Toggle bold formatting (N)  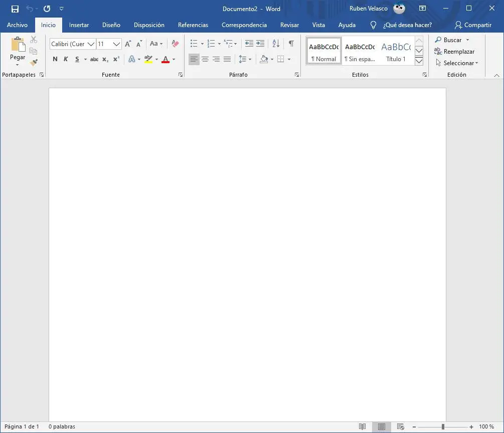point(55,59)
